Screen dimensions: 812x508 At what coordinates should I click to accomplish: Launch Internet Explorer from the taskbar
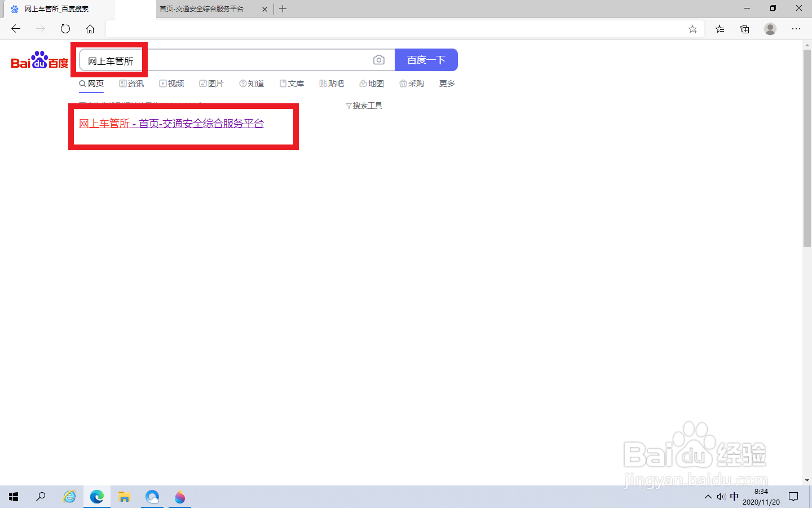(69, 497)
